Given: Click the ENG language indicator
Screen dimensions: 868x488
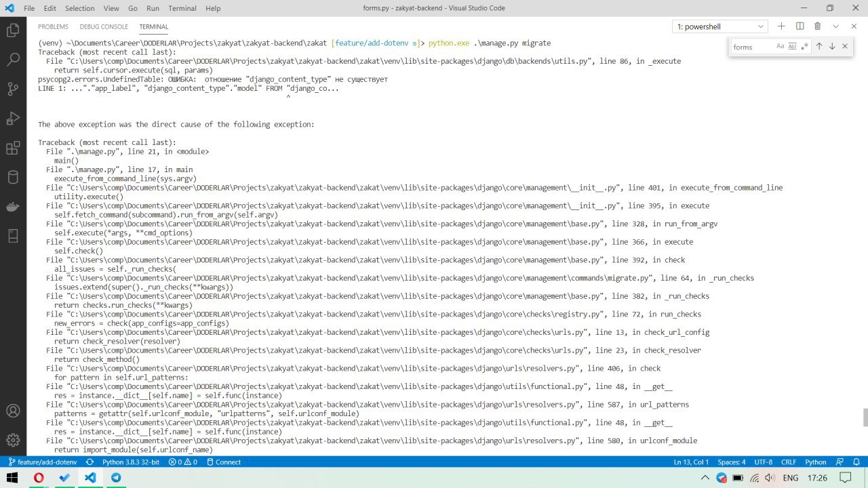Looking at the screenshot, I should pyautogui.click(x=790, y=478).
